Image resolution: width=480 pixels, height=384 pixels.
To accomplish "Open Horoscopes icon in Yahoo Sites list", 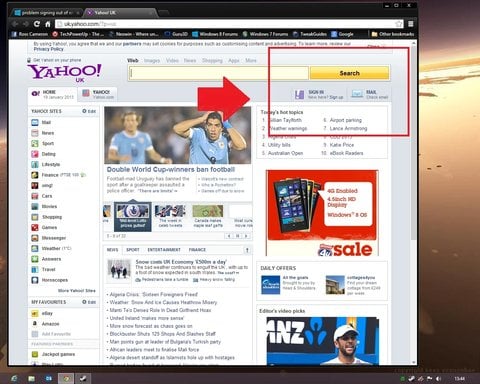I will 35,280.
